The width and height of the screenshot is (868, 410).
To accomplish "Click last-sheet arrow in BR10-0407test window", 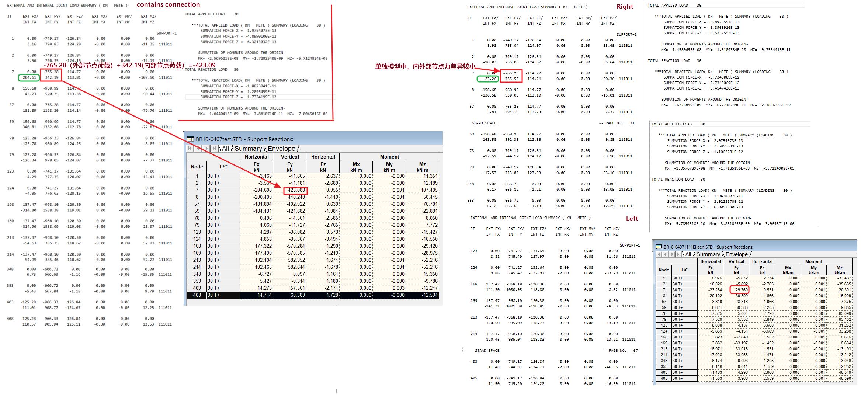I will coord(214,149).
